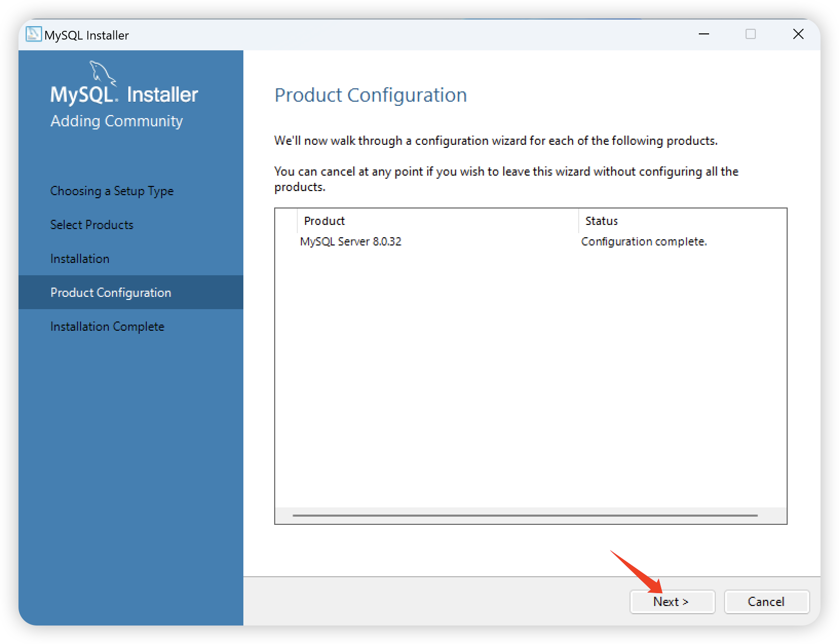This screenshot has width=839, height=644.
Task: Select the Choosing a Setup Type step
Action: pyautogui.click(x=112, y=191)
